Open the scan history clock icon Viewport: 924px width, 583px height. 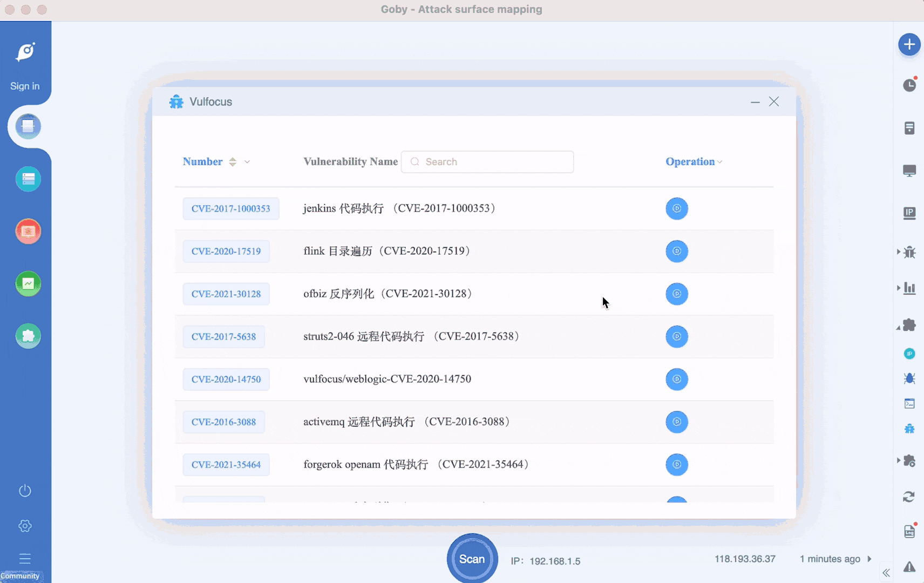point(909,85)
